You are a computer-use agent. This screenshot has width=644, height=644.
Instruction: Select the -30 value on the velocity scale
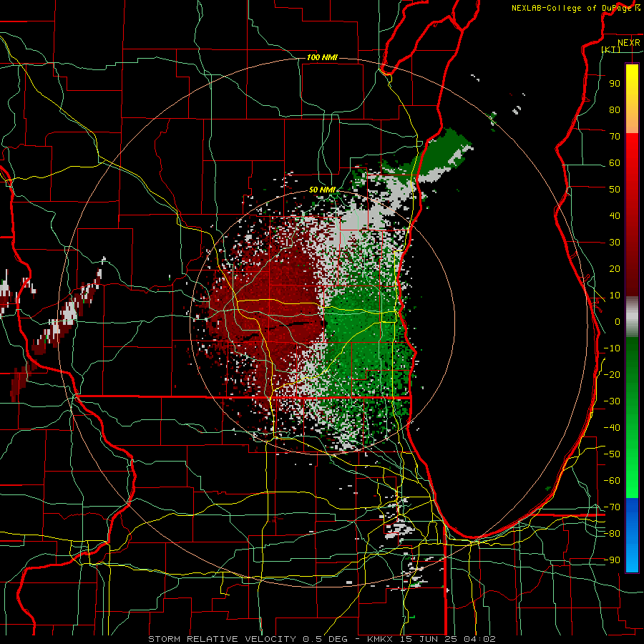pos(612,401)
